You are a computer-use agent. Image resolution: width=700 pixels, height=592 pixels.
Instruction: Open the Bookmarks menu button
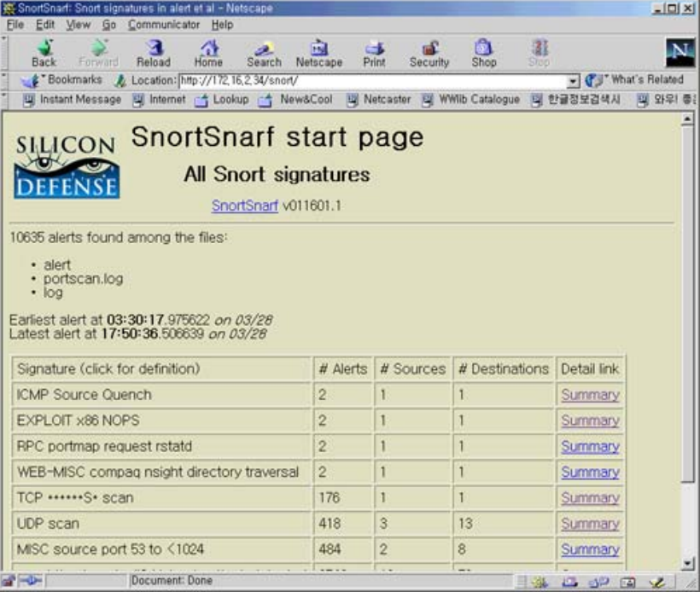coord(62,80)
